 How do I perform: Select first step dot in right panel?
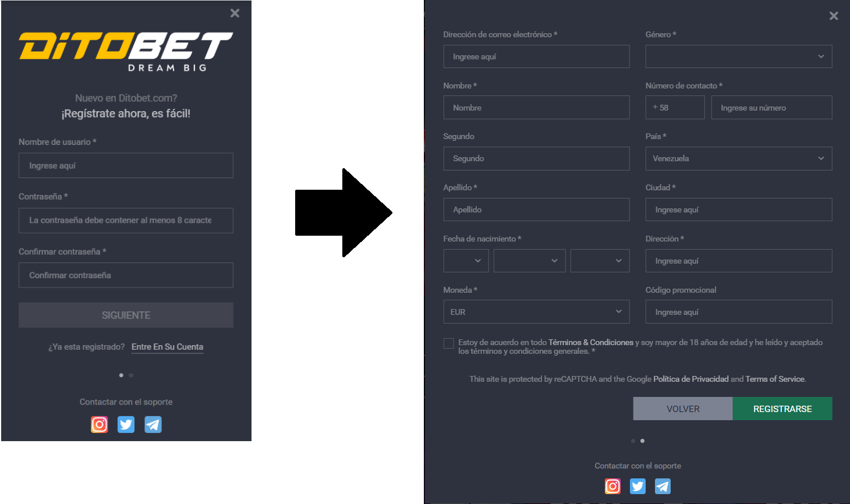(633, 441)
